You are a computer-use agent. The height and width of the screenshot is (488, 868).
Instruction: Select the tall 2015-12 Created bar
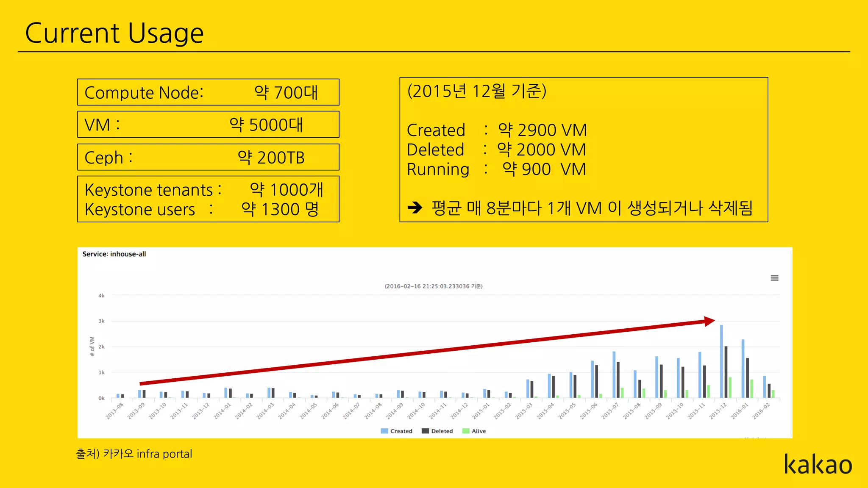coord(721,361)
